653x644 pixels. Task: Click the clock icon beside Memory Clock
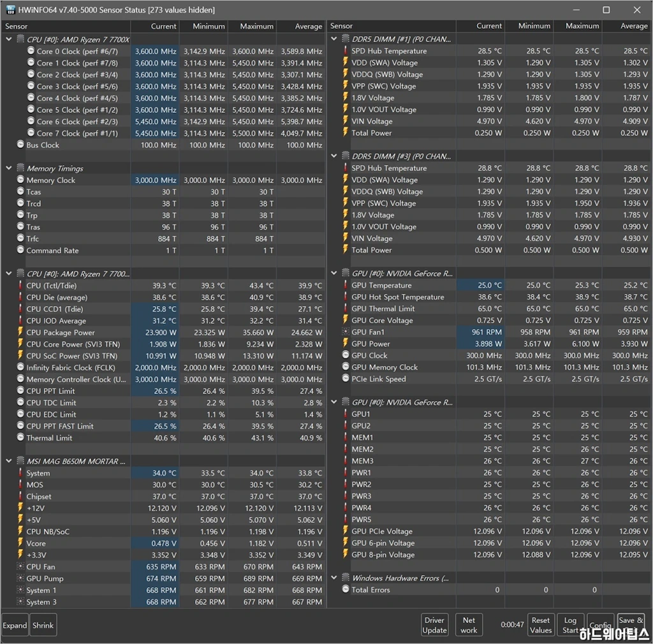20,180
